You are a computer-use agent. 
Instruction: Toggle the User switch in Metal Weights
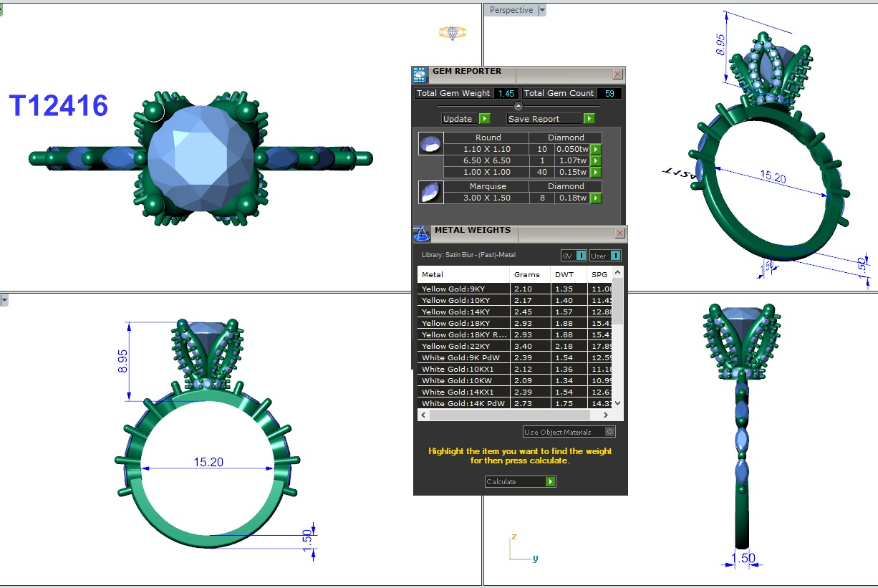pyautogui.click(x=615, y=256)
